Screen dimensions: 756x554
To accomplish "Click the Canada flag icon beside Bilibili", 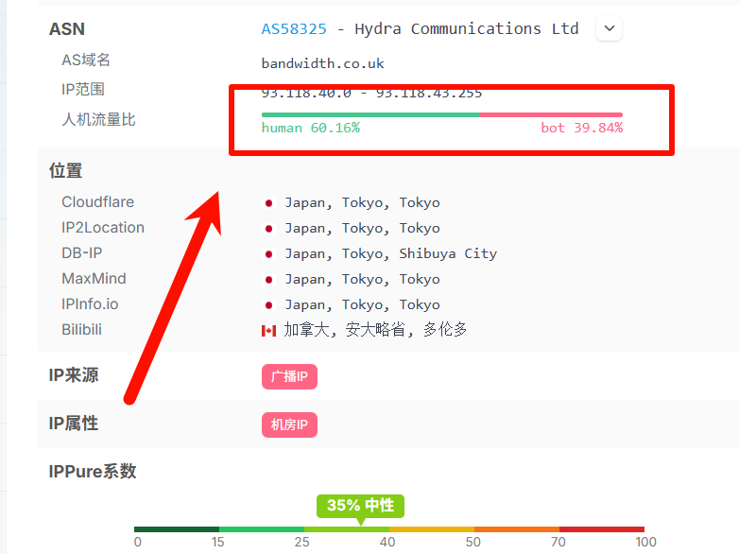I will pos(268,331).
